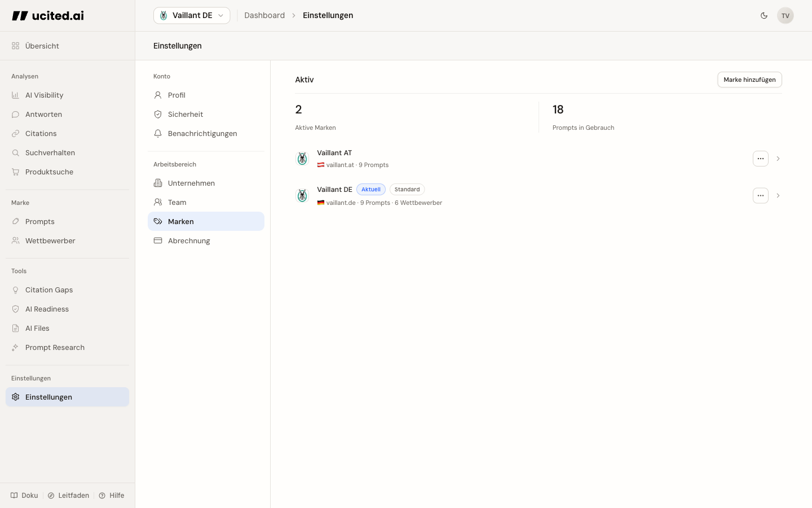Click the AI Files document icon
Screen dimensions: 812x508
click(16, 328)
